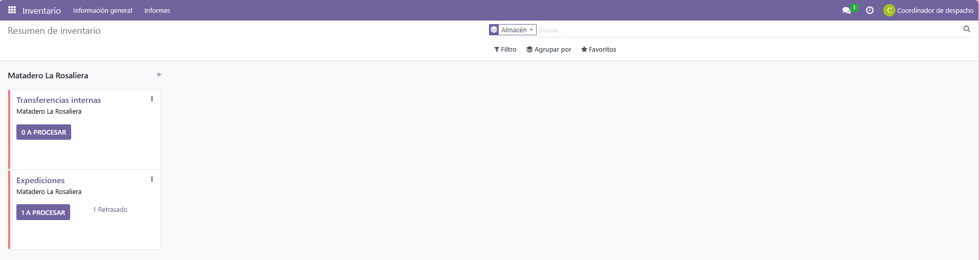Focus the Buscar search field

749,30
